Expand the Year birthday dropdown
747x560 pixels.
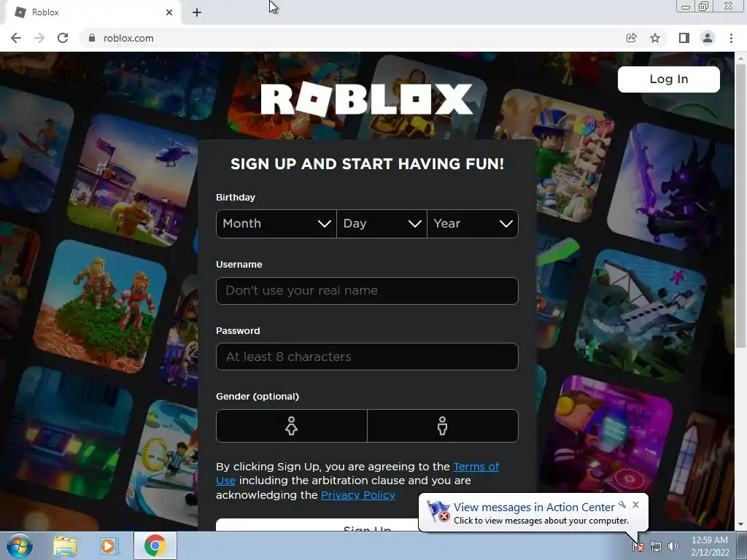pos(473,223)
